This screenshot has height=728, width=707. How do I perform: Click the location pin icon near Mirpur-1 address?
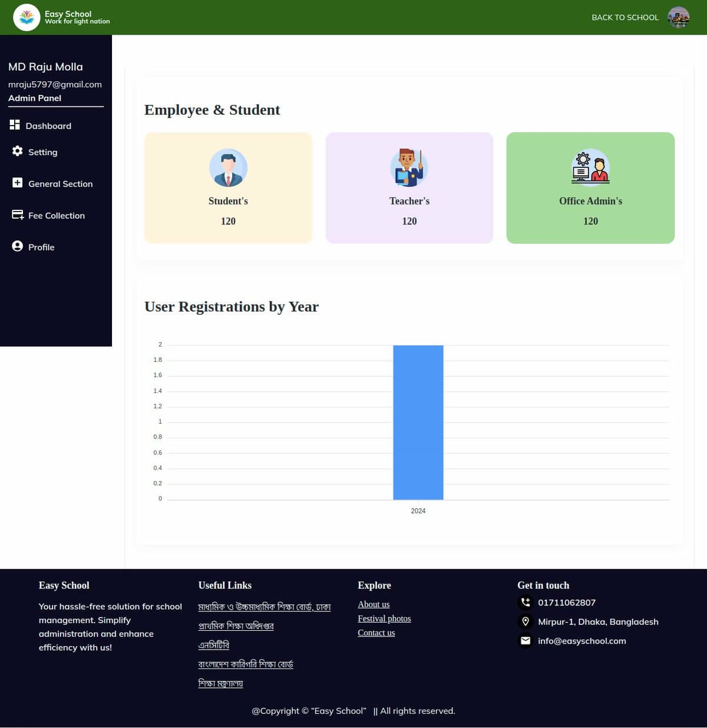tap(525, 621)
